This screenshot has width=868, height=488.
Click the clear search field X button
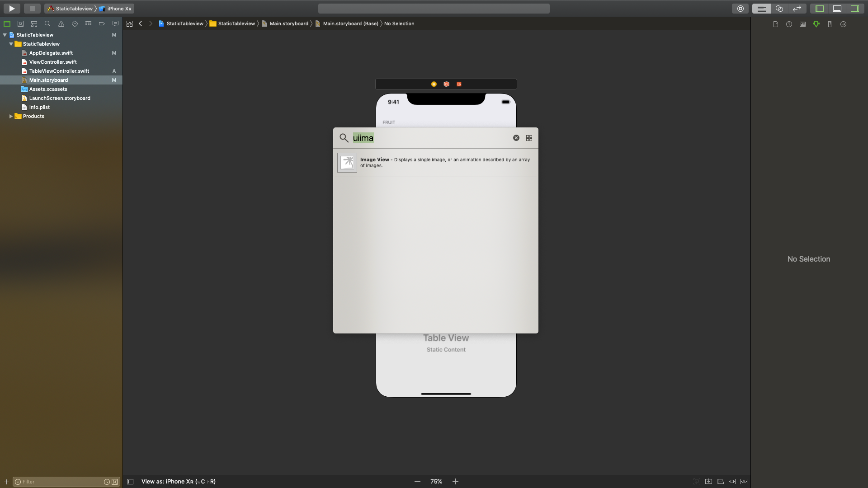coord(516,138)
